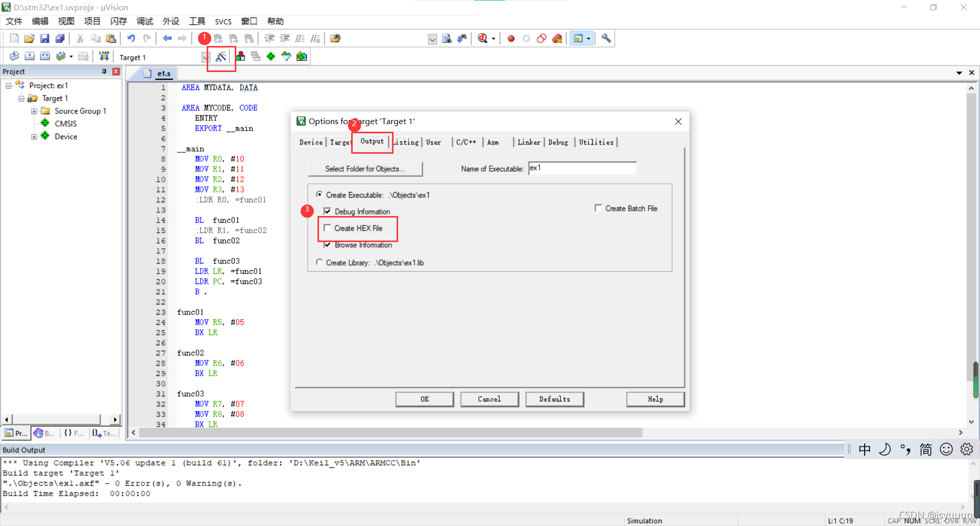Uncheck the Browse Information checkbox
The width and height of the screenshot is (980, 526).
[x=327, y=245]
